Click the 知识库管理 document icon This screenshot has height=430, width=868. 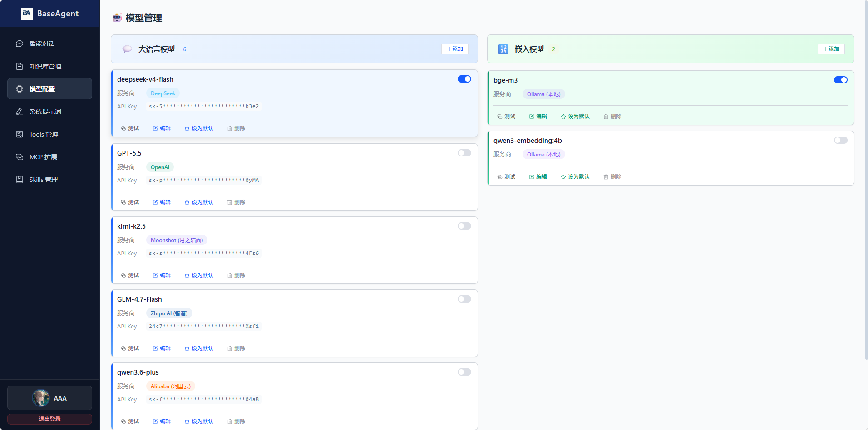(20, 66)
